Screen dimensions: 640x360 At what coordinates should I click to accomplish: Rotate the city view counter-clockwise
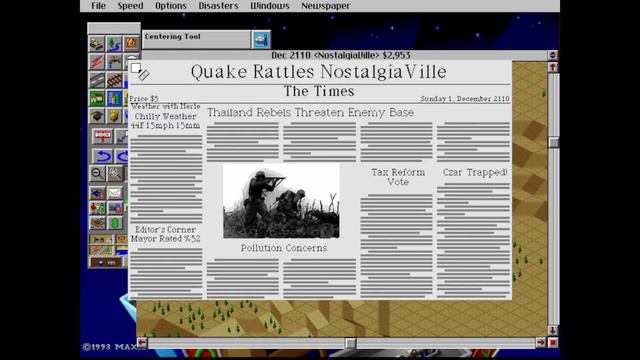click(102, 156)
